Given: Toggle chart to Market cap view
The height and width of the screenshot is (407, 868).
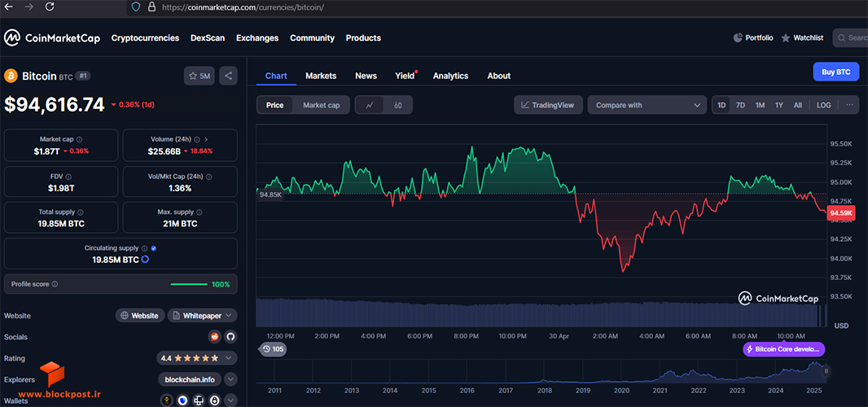Looking at the screenshot, I should (321, 105).
